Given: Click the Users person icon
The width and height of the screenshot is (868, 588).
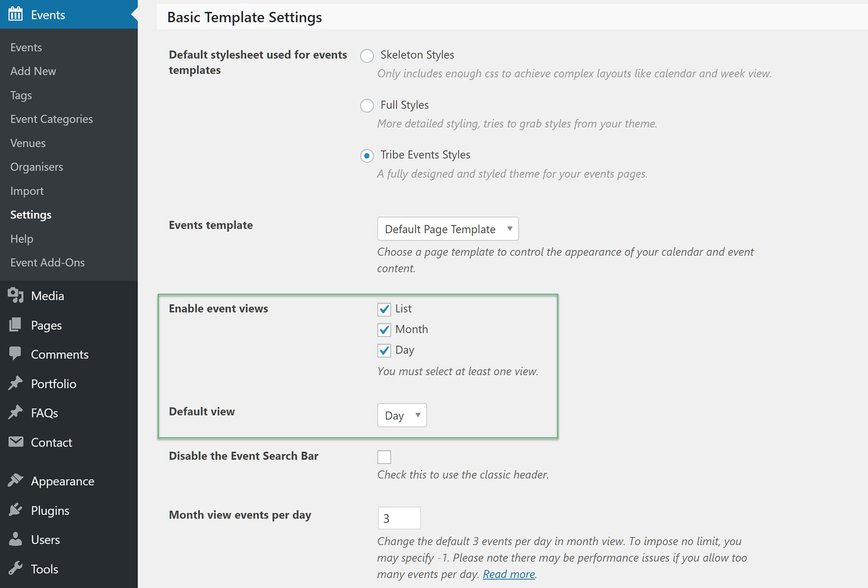Looking at the screenshot, I should click(x=15, y=539).
